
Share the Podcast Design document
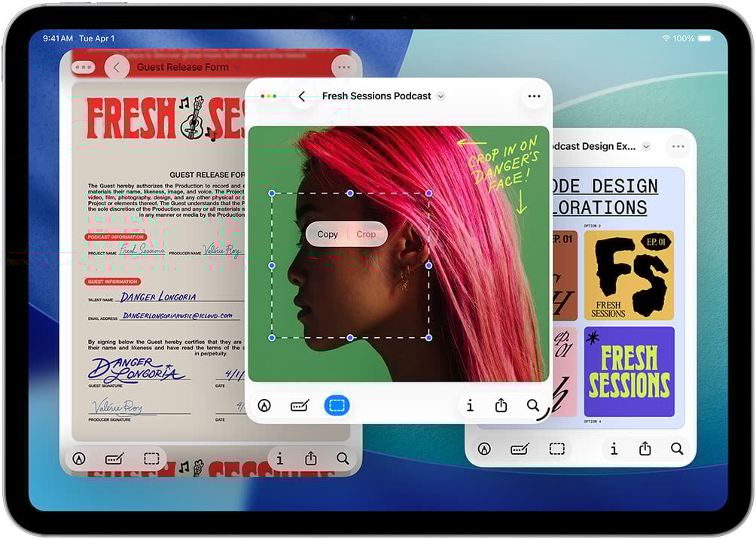pyautogui.click(x=645, y=449)
